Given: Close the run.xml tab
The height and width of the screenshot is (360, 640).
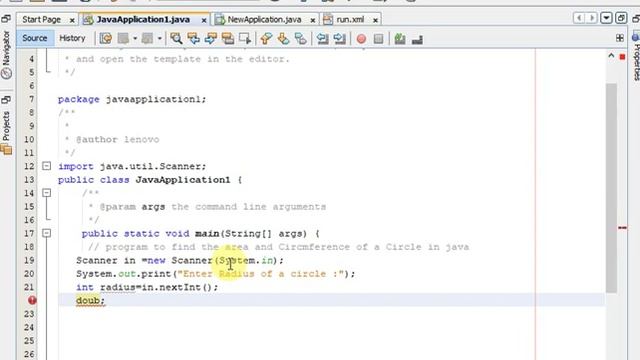Looking at the screenshot, I should [375, 20].
